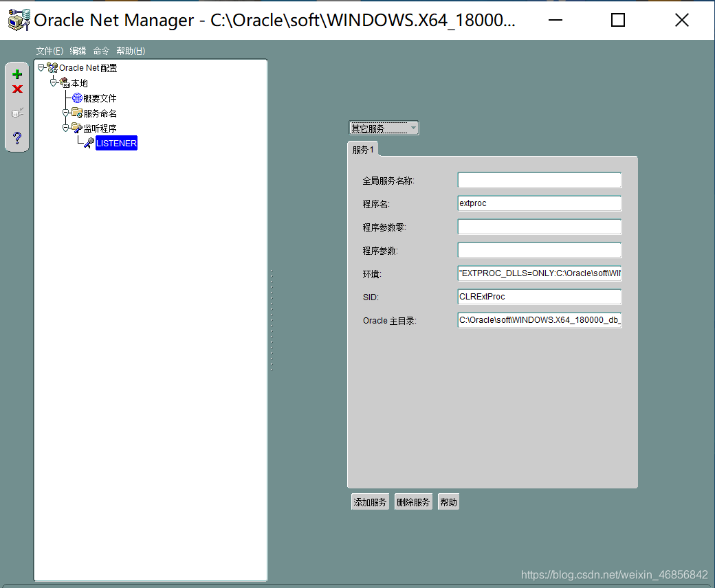Click the 删除服务 button
This screenshot has height=588, width=715.
click(413, 502)
